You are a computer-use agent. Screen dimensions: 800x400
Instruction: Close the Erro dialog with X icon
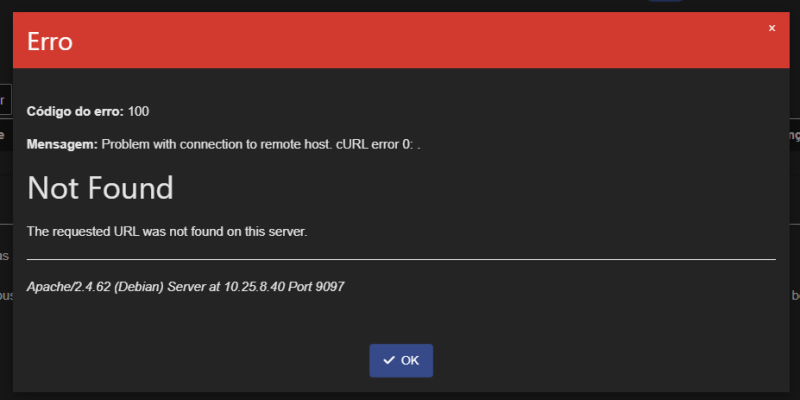772,29
